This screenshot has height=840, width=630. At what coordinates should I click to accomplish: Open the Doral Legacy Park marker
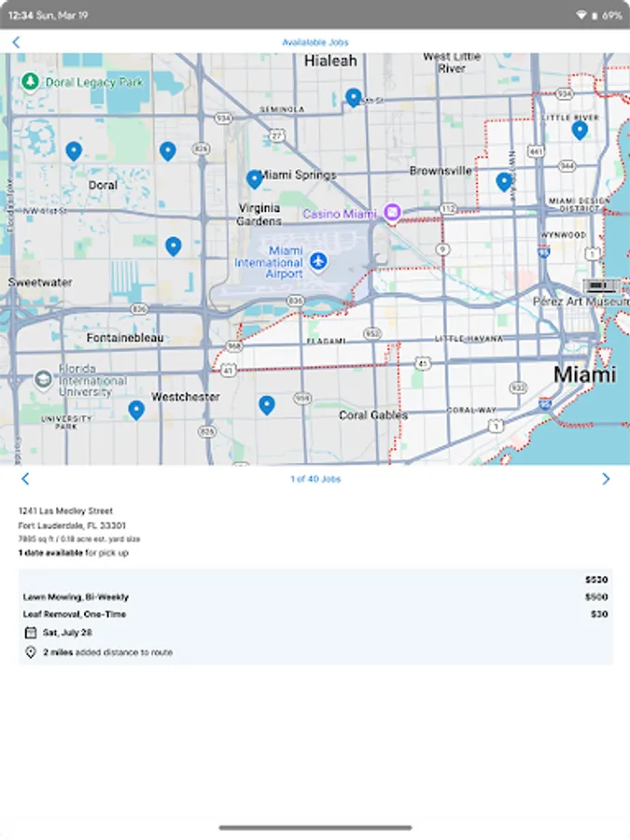[30, 82]
